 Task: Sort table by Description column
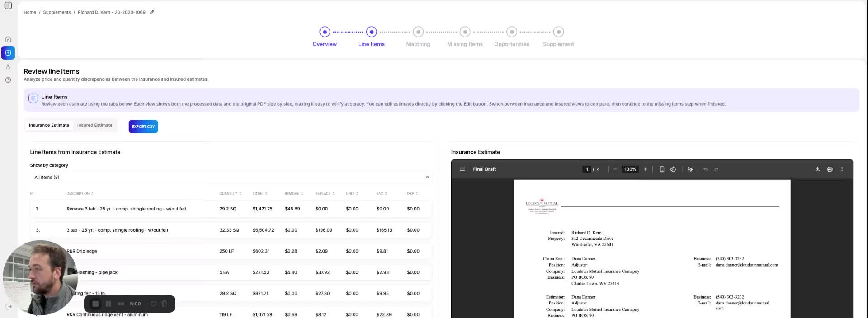[80, 194]
